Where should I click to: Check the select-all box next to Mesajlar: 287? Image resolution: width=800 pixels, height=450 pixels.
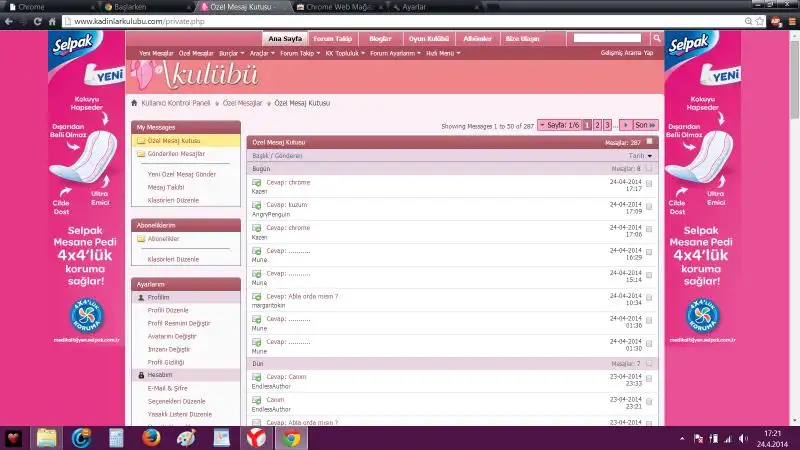tap(649, 142)
